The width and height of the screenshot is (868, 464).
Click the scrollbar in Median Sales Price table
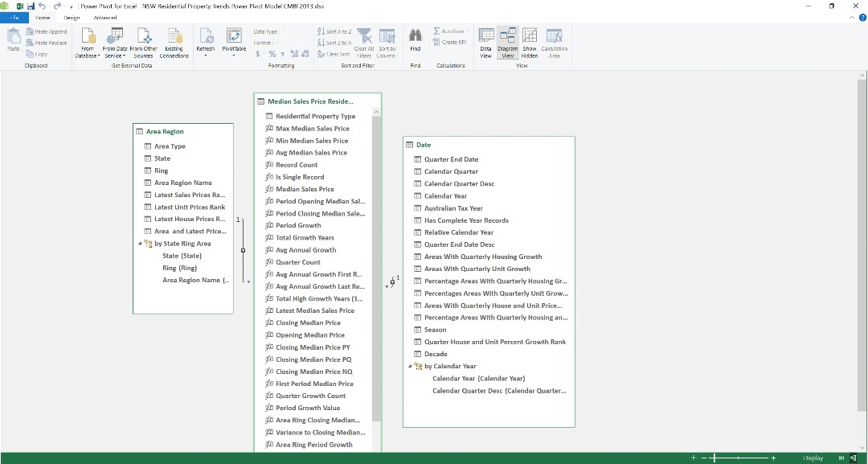(376, 269)
